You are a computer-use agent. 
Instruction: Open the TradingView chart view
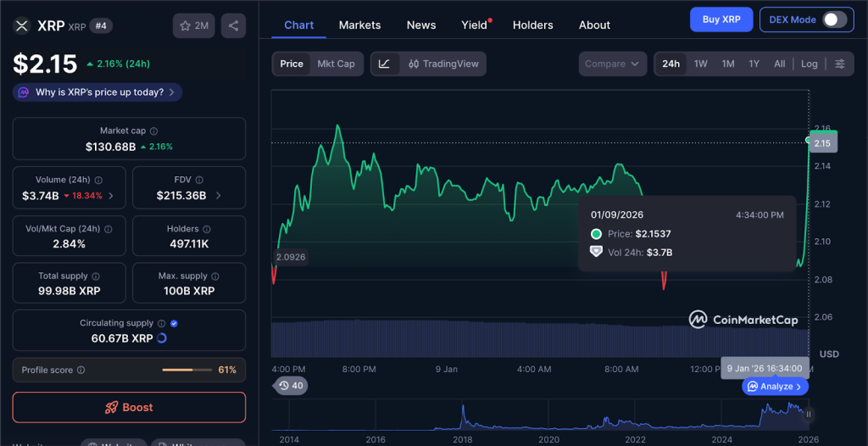point(443,64)
